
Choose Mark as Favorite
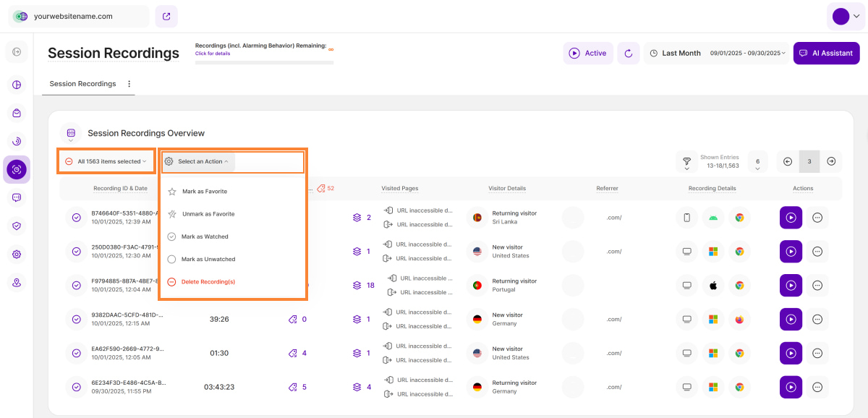pos(204,192)
